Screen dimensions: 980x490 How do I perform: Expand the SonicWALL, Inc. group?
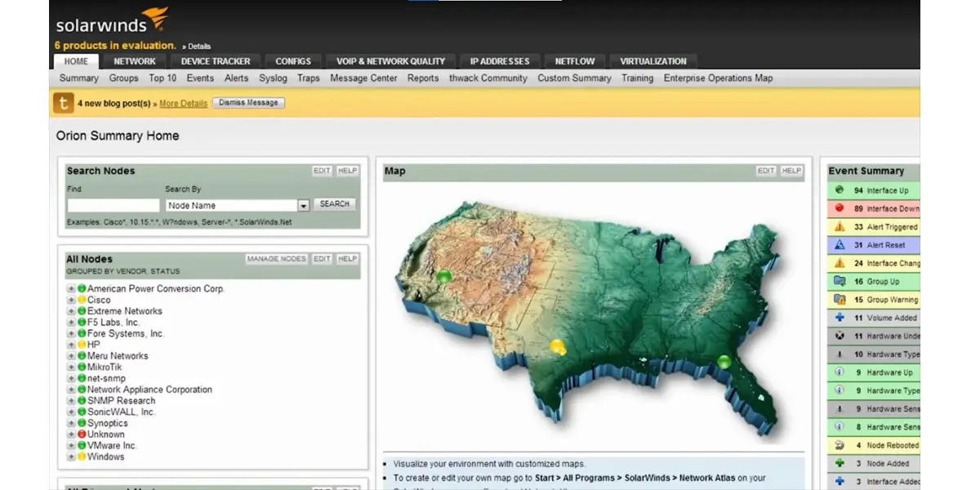(x=71, y=412)
